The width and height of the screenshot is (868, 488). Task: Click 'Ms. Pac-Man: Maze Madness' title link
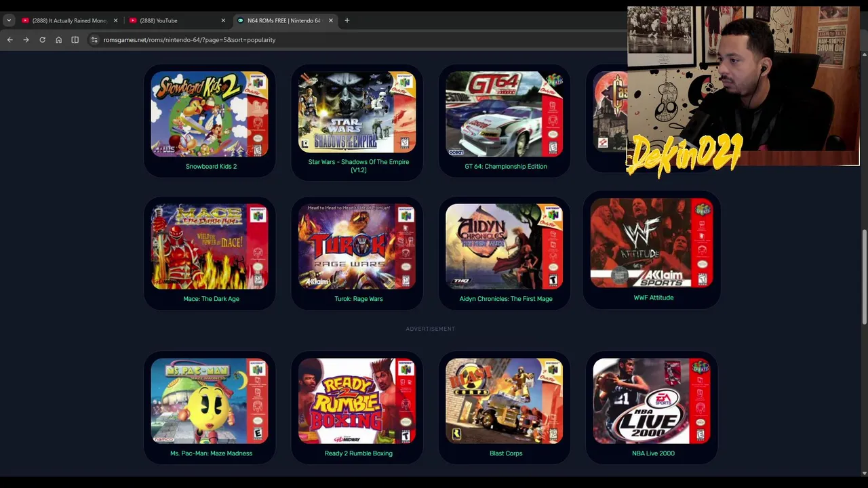click(x=211, y=453)
